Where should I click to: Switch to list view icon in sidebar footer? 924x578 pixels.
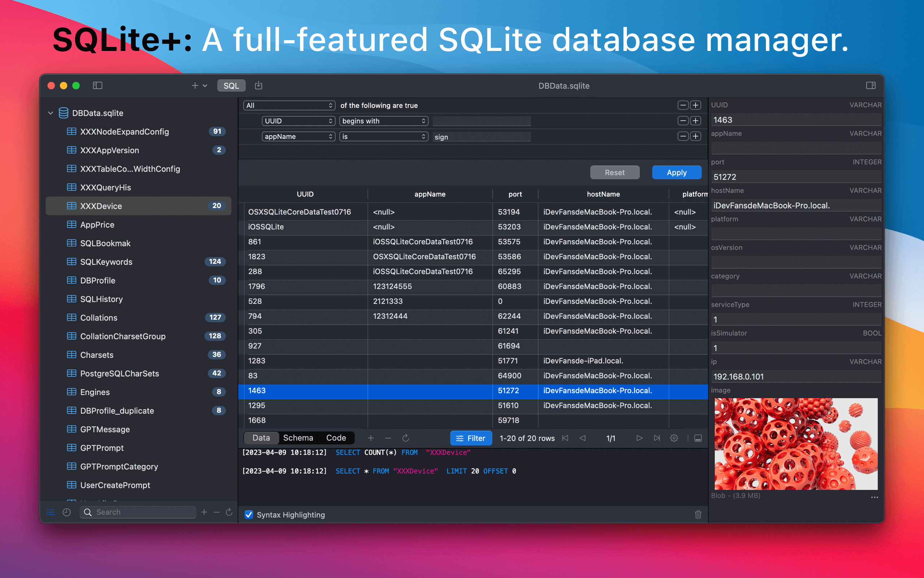pyautogui.click(x=51, y=512)
